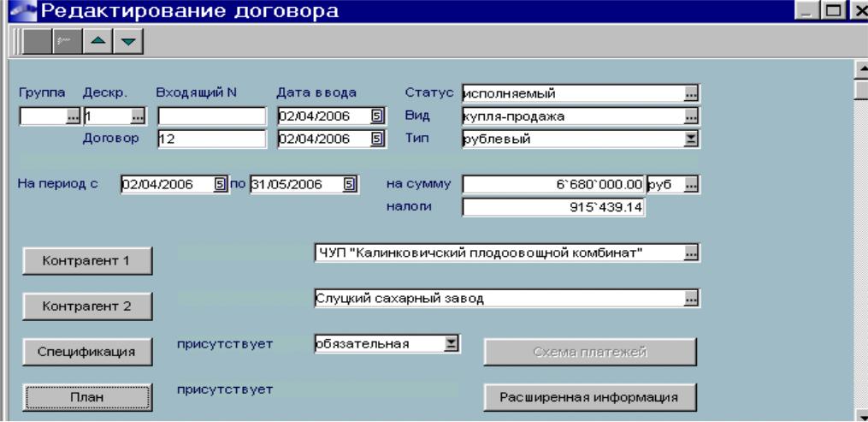The image size is (868, 422).
Task: Expand the Тип рублевый dropdown
Action: [691, 139]
